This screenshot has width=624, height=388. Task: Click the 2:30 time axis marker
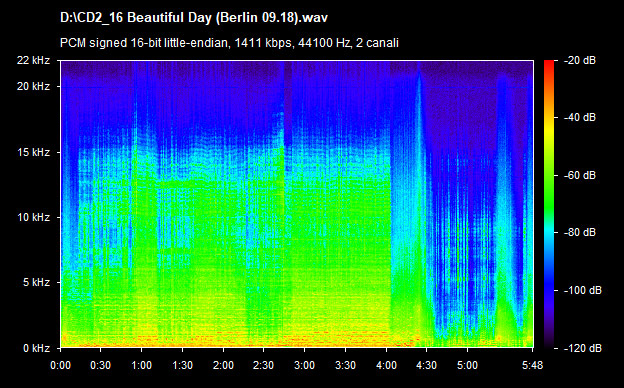(x=263, y=365)
